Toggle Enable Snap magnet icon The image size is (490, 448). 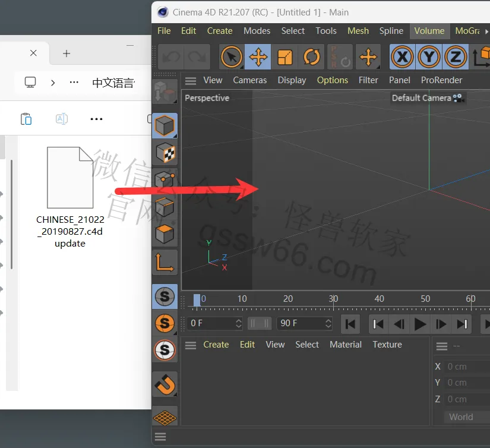(x=165, y=384)
